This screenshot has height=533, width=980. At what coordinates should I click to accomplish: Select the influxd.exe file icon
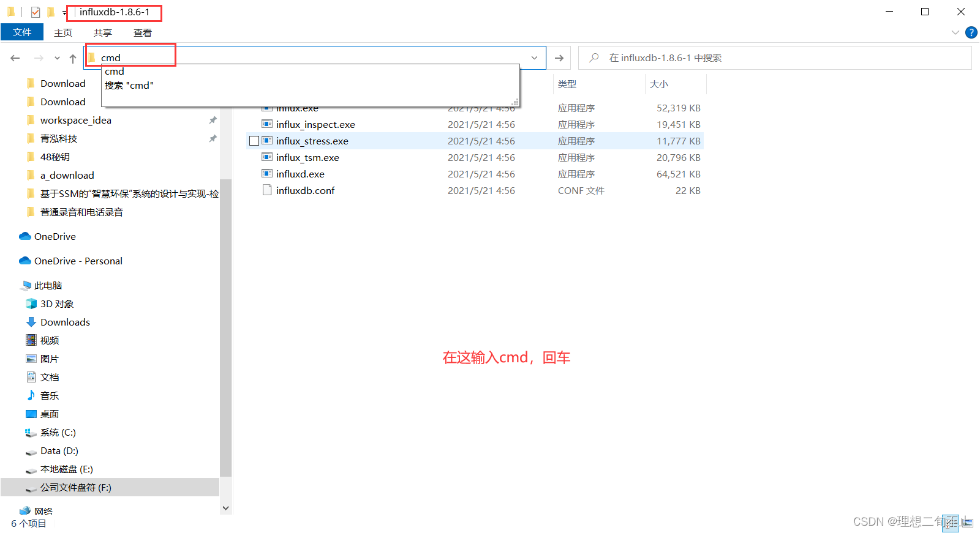(267, 174)
